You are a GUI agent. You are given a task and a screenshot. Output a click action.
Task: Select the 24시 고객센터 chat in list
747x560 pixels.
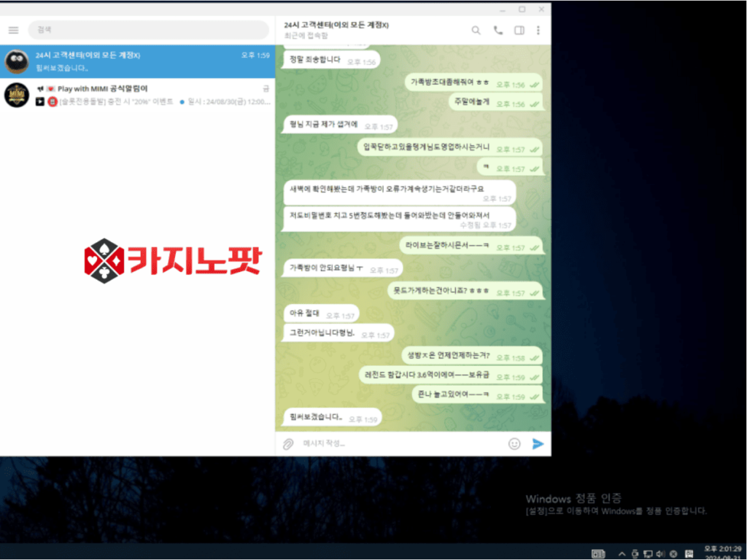pyautogui.click(x=138, y=61)
